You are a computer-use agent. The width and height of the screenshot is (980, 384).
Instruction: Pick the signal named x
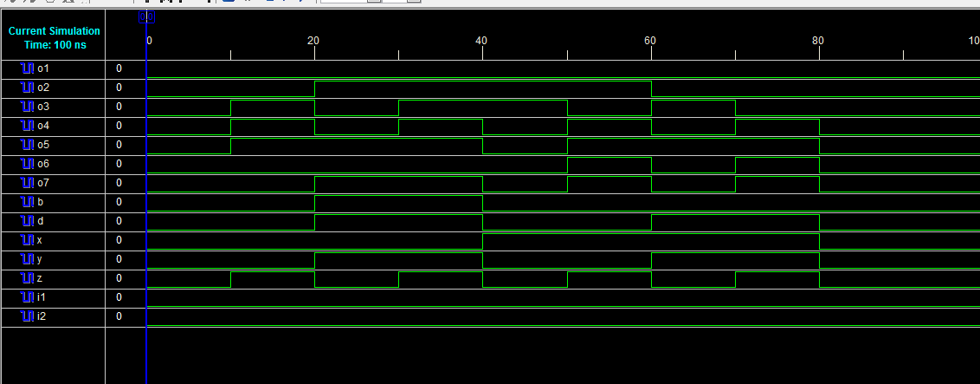tap(40, 240)
